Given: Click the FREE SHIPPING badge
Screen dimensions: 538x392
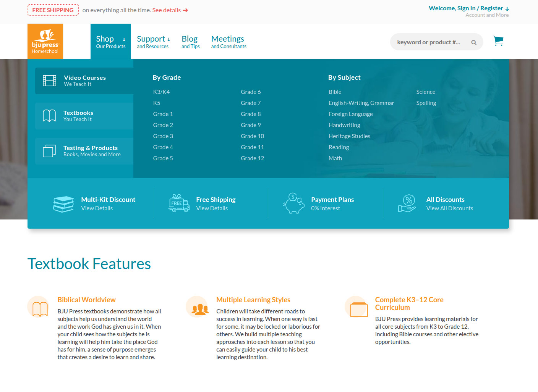Looking at the screenshot, I should click(53, 10).
